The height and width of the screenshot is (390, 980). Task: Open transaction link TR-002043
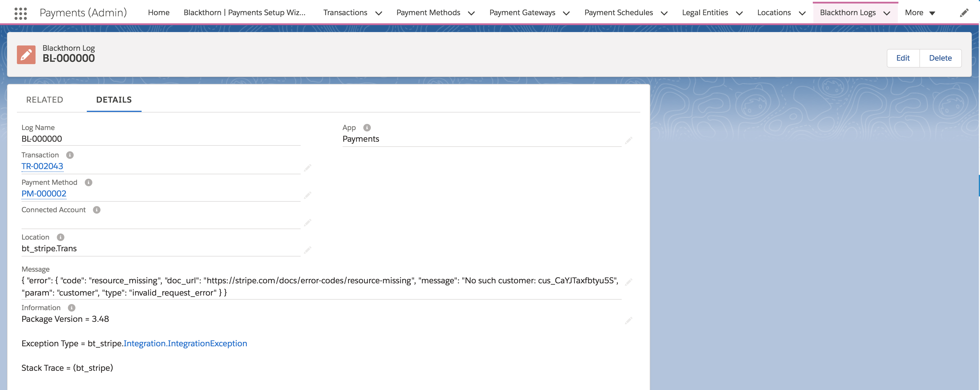pyautogui.click(x=42, y=166)
